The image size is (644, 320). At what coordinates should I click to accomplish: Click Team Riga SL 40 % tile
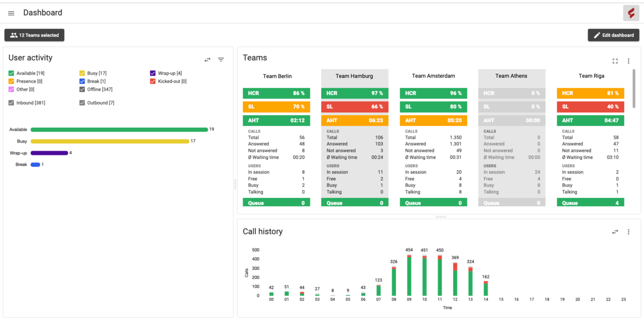(x=590, y=107)
